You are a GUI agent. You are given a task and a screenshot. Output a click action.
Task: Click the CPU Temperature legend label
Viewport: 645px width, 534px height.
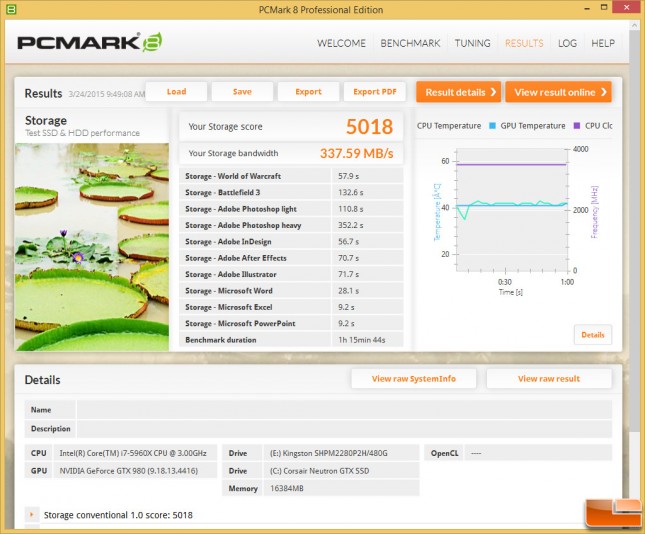[449, 125]
